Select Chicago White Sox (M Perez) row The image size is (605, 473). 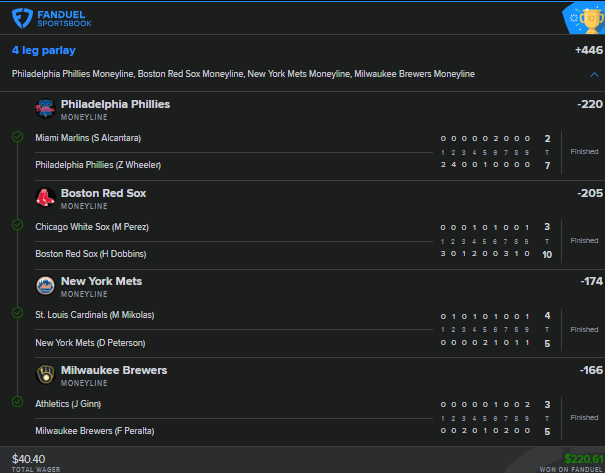pyautogui.click(x=92, y=227)
